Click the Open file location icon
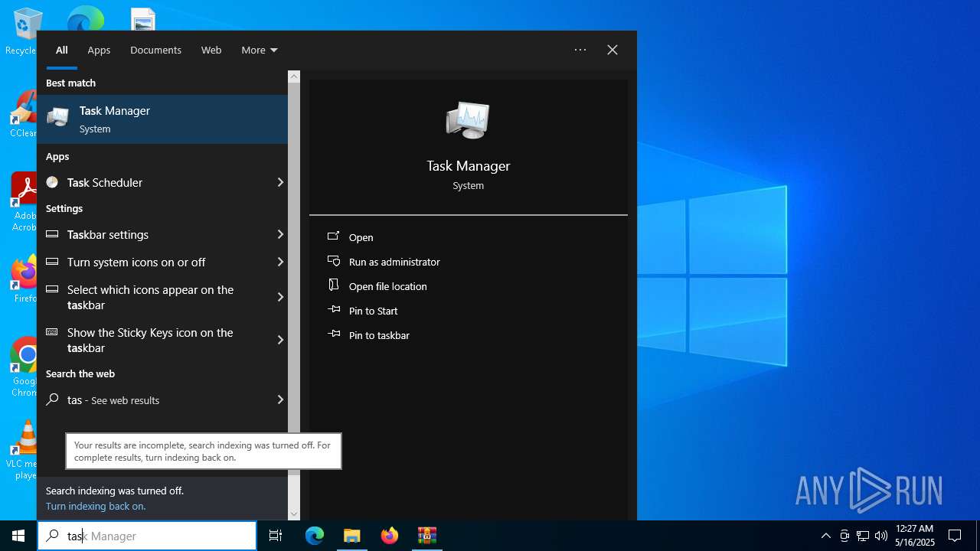Image resolution: width=980 pixels, height=551 pixels. tap(334, 285)
